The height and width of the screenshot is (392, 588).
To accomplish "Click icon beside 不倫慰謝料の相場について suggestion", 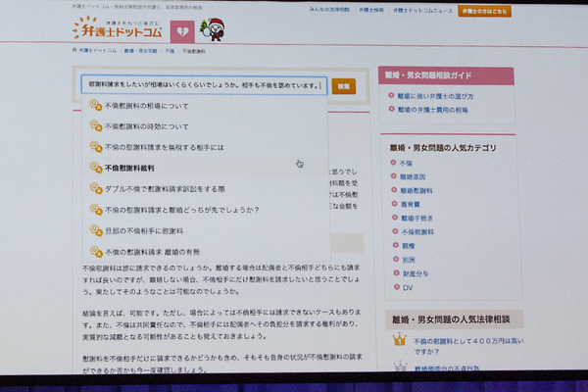I will (95, 106).
